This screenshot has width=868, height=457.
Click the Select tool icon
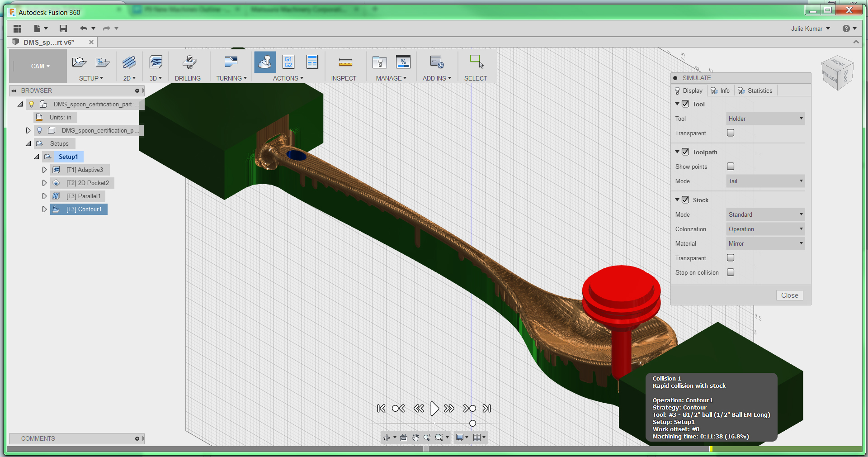pos(476,62)
